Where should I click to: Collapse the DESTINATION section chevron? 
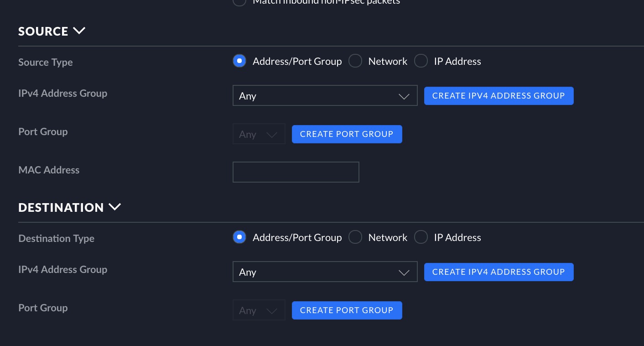click(115, 207)
